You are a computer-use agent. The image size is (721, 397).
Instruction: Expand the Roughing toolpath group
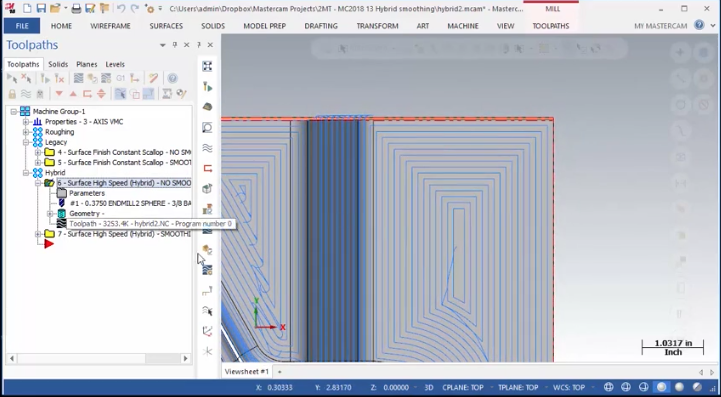pos(26,132)
